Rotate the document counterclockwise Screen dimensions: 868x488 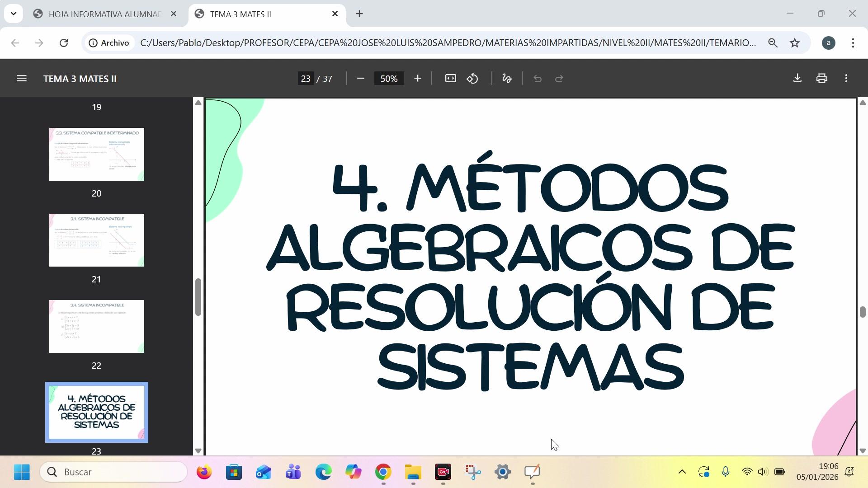click(x=472, y=79)
